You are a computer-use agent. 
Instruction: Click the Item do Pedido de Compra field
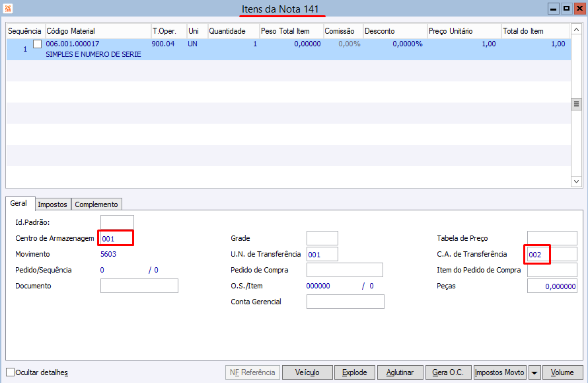(552, 270)
